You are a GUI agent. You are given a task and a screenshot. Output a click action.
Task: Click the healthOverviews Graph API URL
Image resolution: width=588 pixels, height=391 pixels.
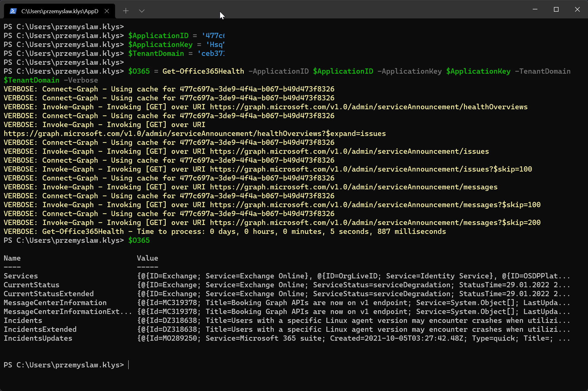pyautogui.click(x=368, y=107)
